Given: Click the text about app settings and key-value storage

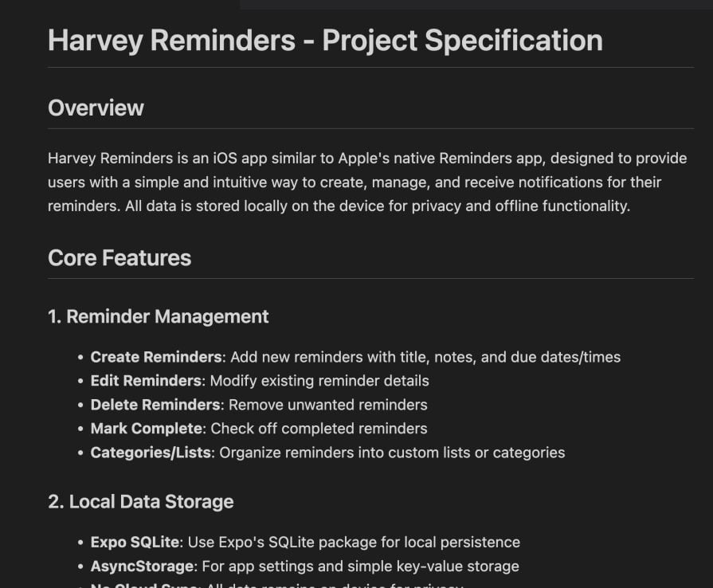Looking at the screenshot, I should (360, 566).
